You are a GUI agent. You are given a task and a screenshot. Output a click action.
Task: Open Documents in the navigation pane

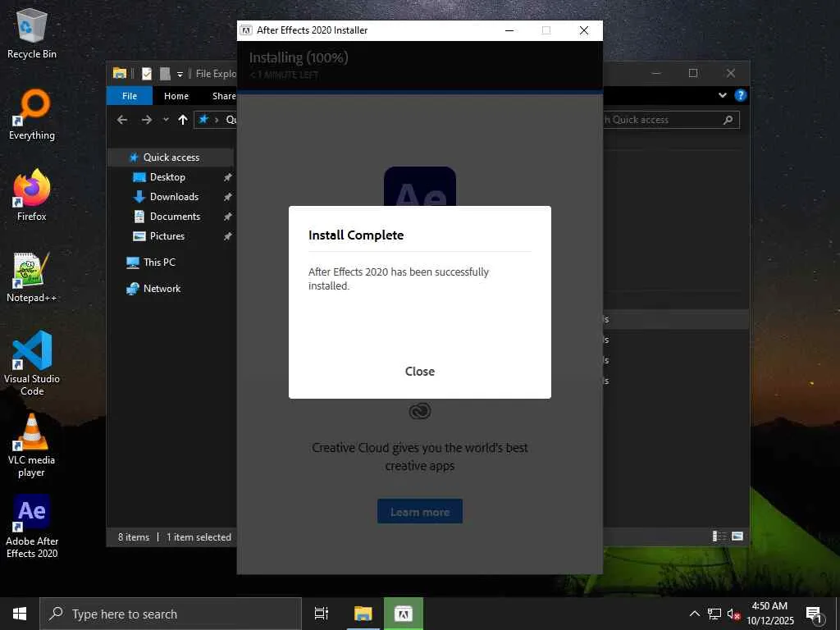(x=175, y=217)
